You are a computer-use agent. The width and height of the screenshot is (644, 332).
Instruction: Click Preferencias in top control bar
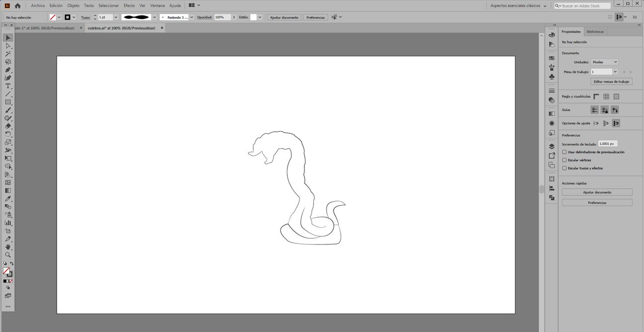(x=315, y=17)
